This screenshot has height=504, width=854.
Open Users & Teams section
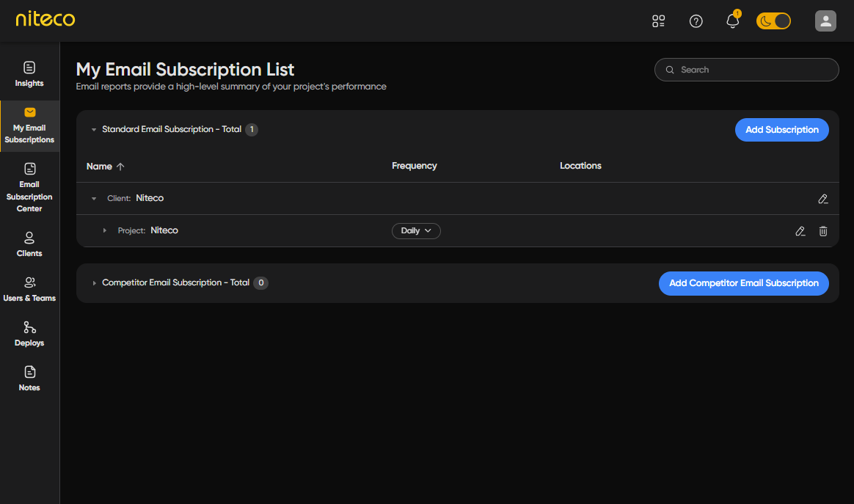tap(29, 289)
